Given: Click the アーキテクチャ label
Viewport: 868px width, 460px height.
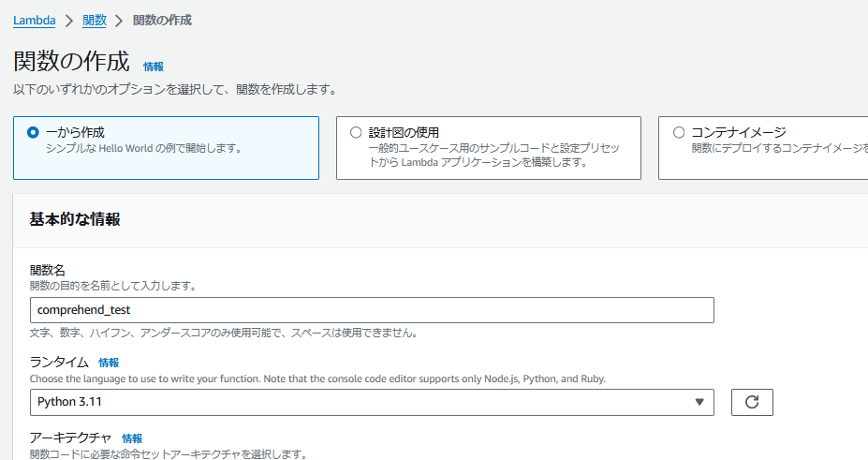Looking at the screenshot, I should [x=71, y=438].
